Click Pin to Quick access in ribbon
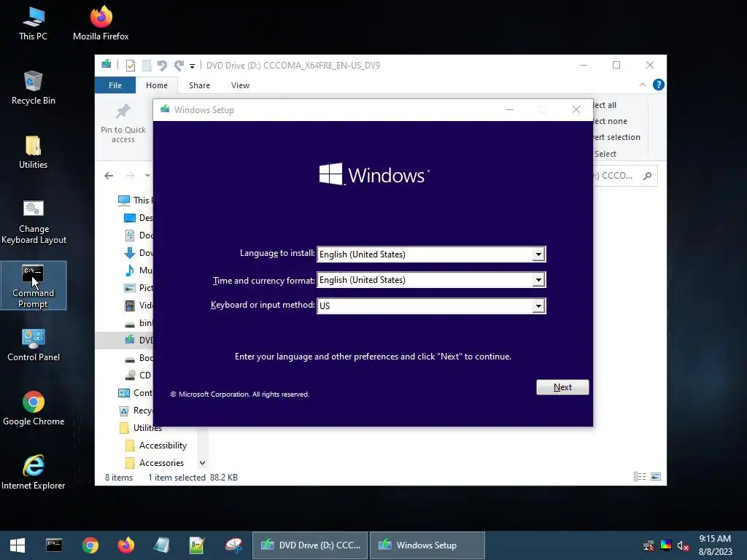747x560 pixels. click(123, 123)
